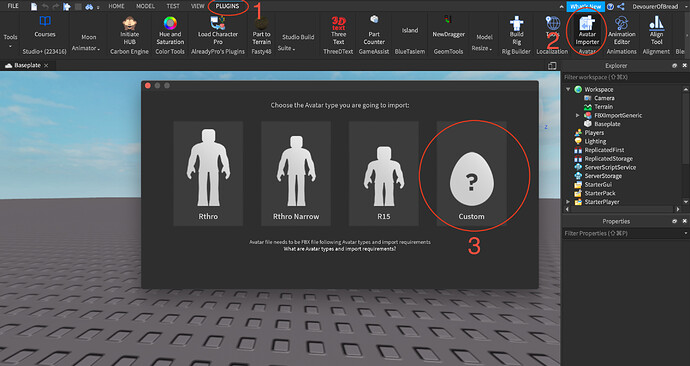
Task: Switch to the MODEL tab
Action: tap(145, 6)
